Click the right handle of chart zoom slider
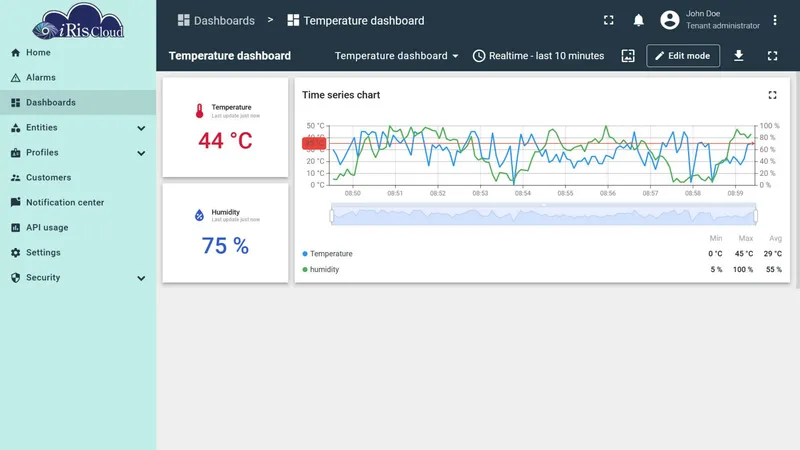The width and height of the screenshot is (800, 450). [756, 216]
